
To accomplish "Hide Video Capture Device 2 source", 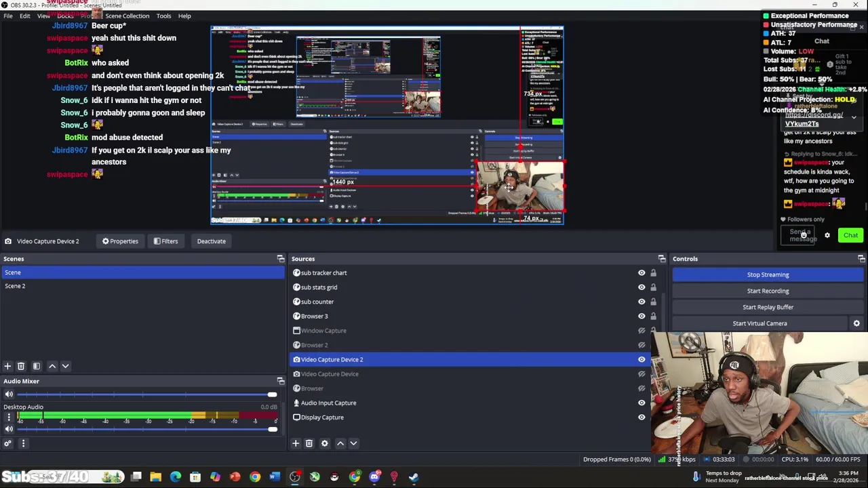I will pos(642,360).
